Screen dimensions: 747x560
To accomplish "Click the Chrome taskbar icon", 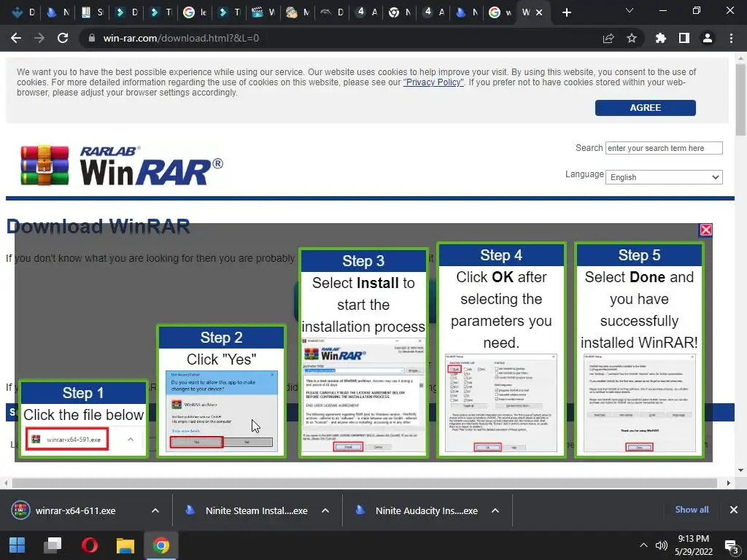I will (161, 545).
